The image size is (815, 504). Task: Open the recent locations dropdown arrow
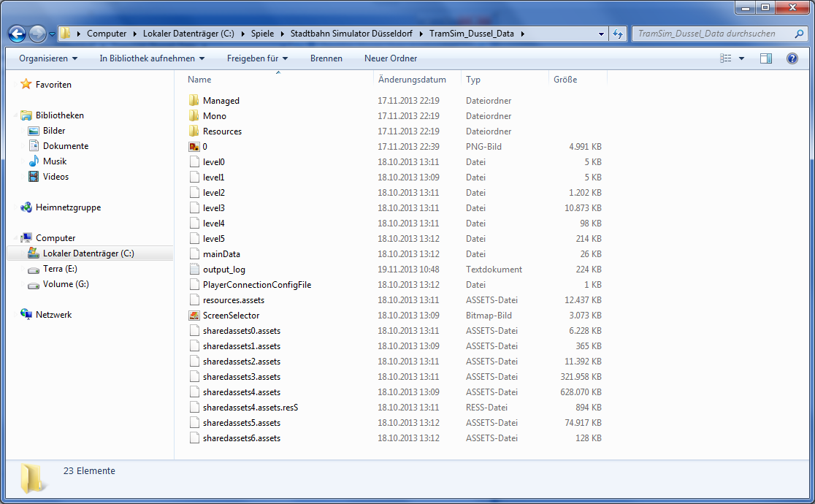52,34
